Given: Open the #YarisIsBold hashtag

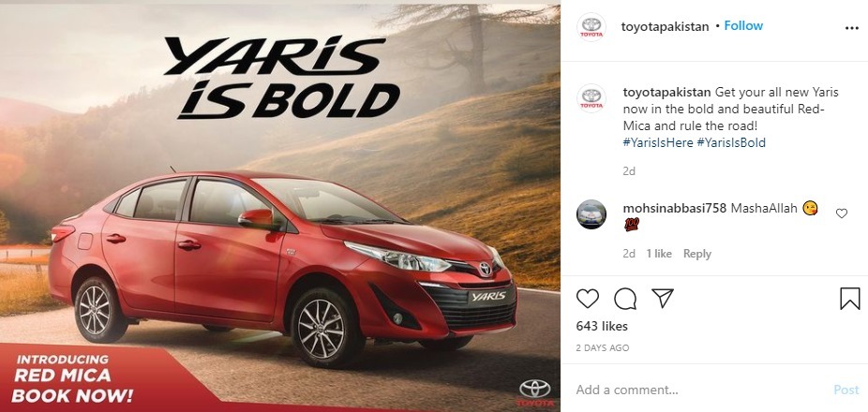Looking at the screenshot, I should (731, 142).
